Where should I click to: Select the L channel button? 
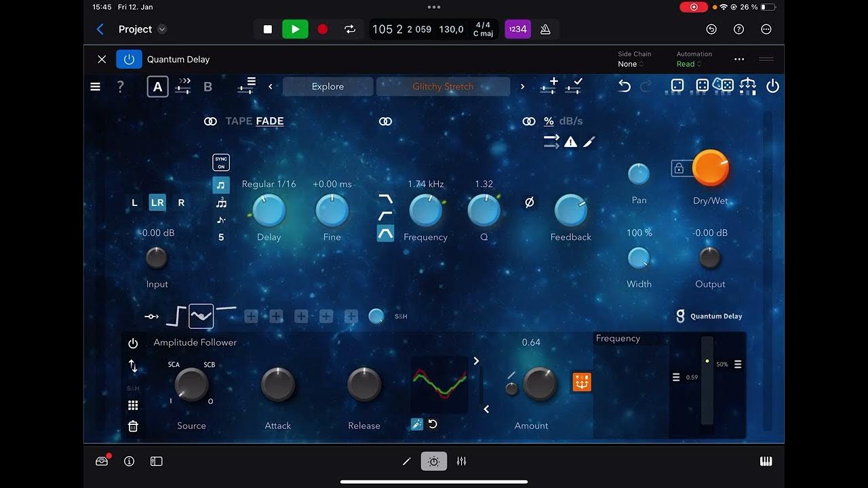[134, 202]
